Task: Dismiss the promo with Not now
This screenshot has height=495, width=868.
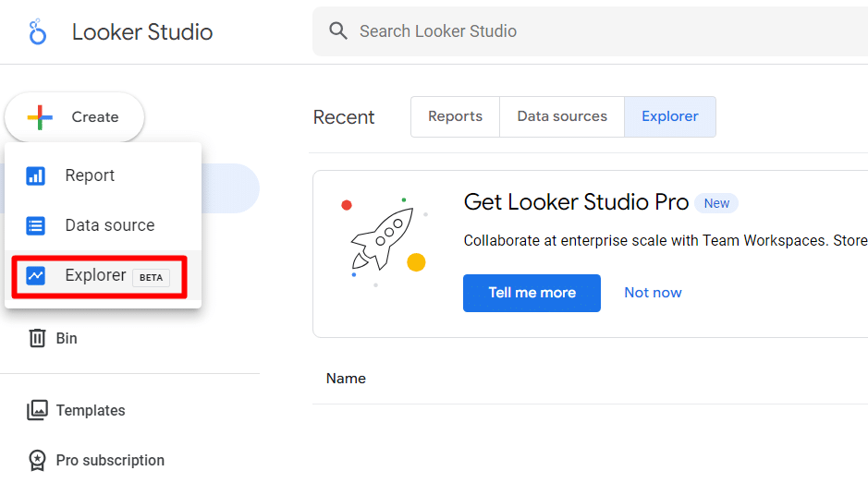Action: coord(653,293)
